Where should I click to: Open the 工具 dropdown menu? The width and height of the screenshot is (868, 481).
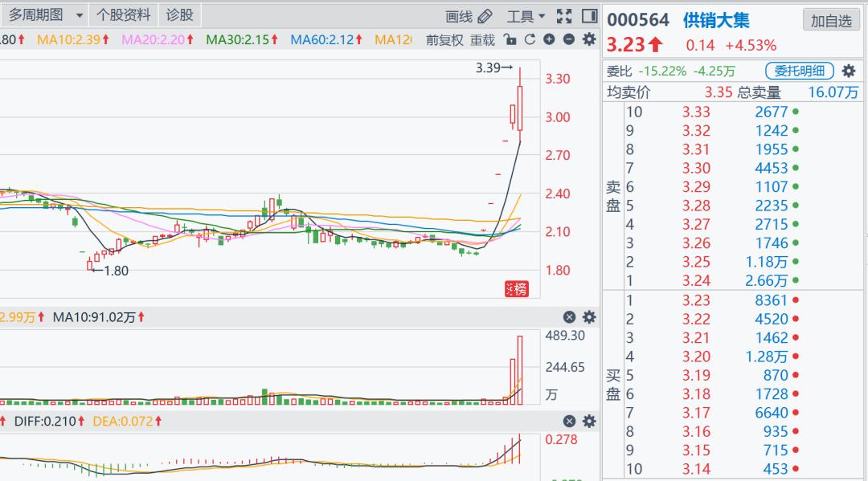click(x=526, y=16)
